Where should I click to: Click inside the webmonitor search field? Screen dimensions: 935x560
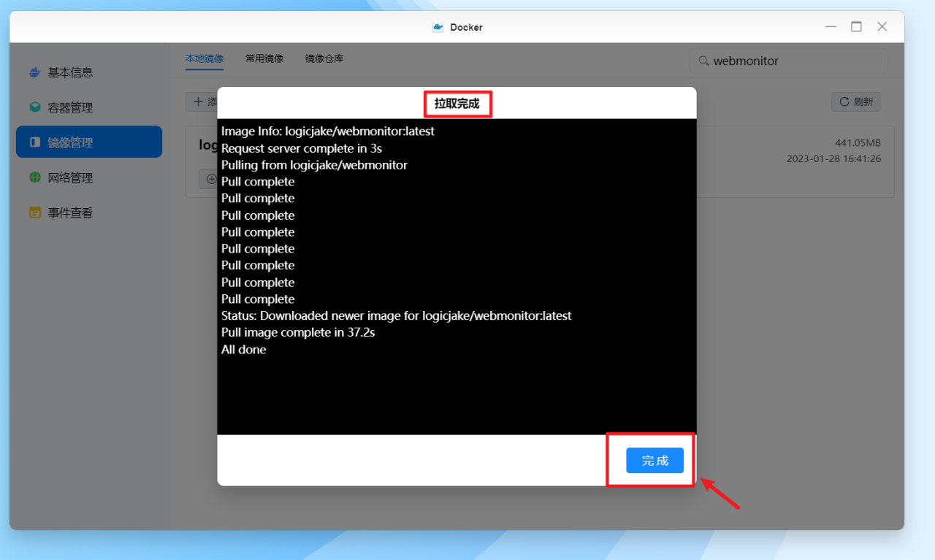[788, 61]
